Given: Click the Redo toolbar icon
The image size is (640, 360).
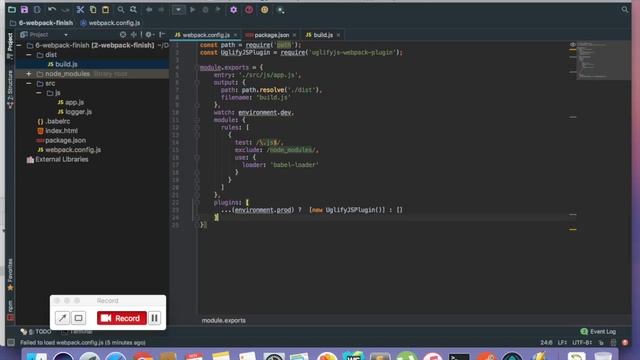Looking at the screenshot, I should click(65, 9).
